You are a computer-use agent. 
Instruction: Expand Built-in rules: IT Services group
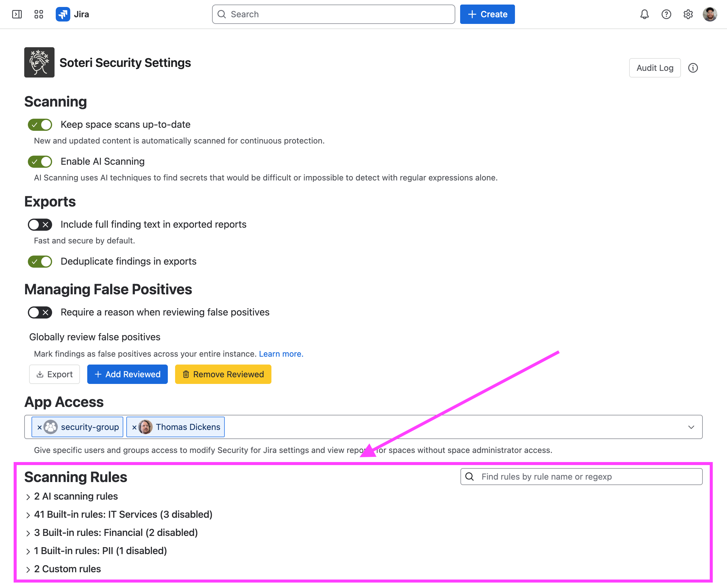click(119, 514)
